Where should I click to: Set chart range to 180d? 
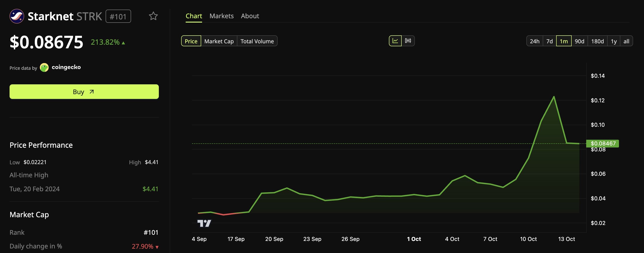click(597, 41)
